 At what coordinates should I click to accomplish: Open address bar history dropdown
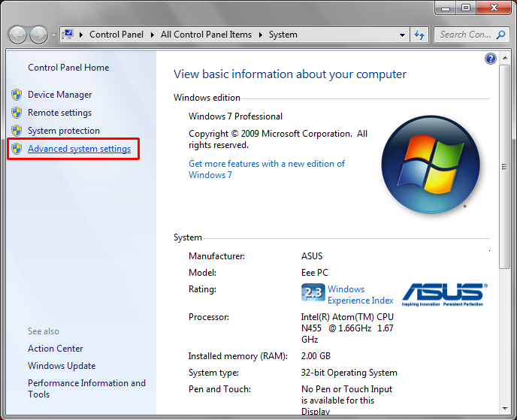click(x=402, y=35)
